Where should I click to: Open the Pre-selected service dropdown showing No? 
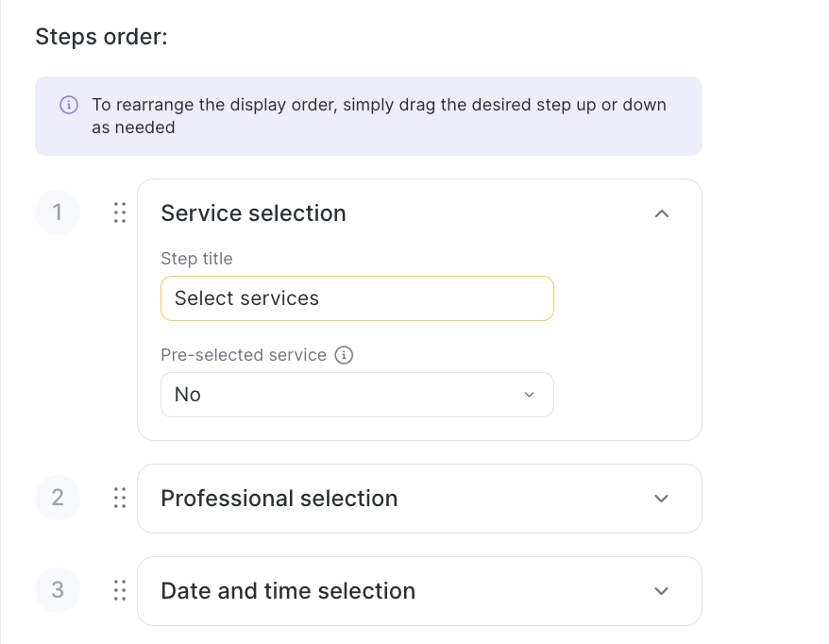click(357, 395)
